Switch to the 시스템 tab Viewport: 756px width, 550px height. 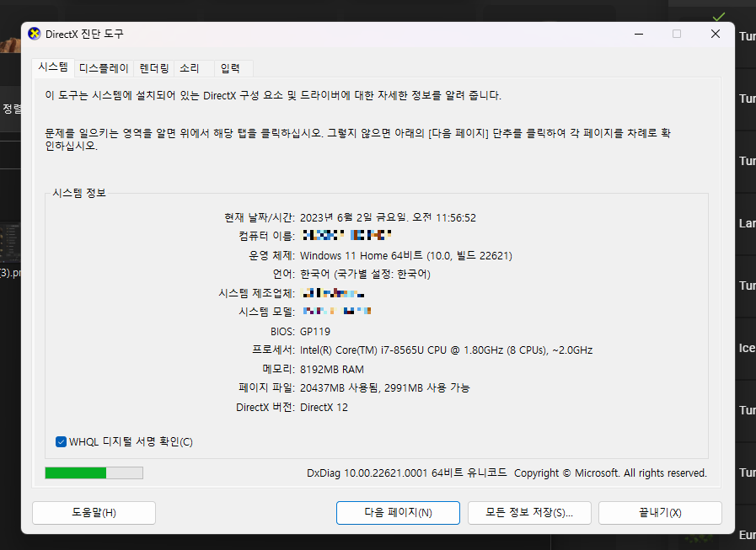[53, 67]
